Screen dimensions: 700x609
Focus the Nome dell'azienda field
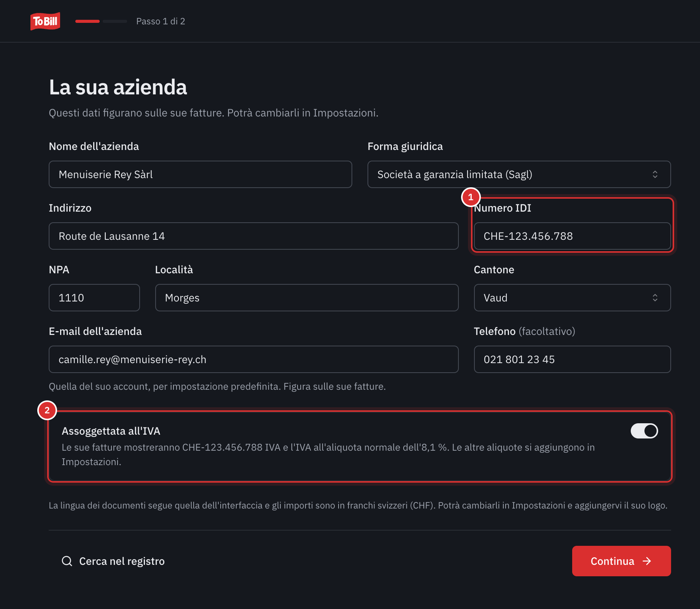click(x=200, y=174)
